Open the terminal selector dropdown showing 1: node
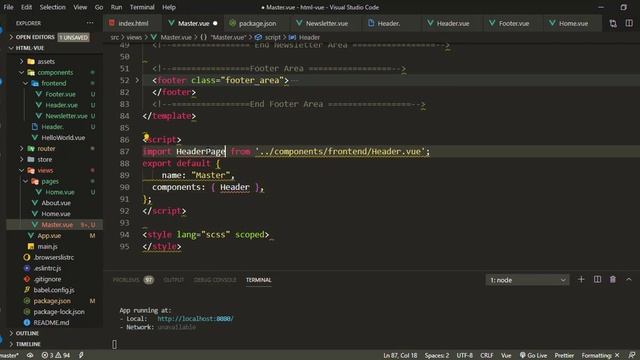 pos(527,280)
